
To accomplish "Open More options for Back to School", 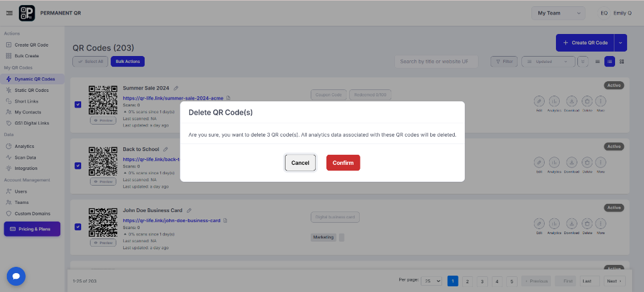I will coord(601,162).
